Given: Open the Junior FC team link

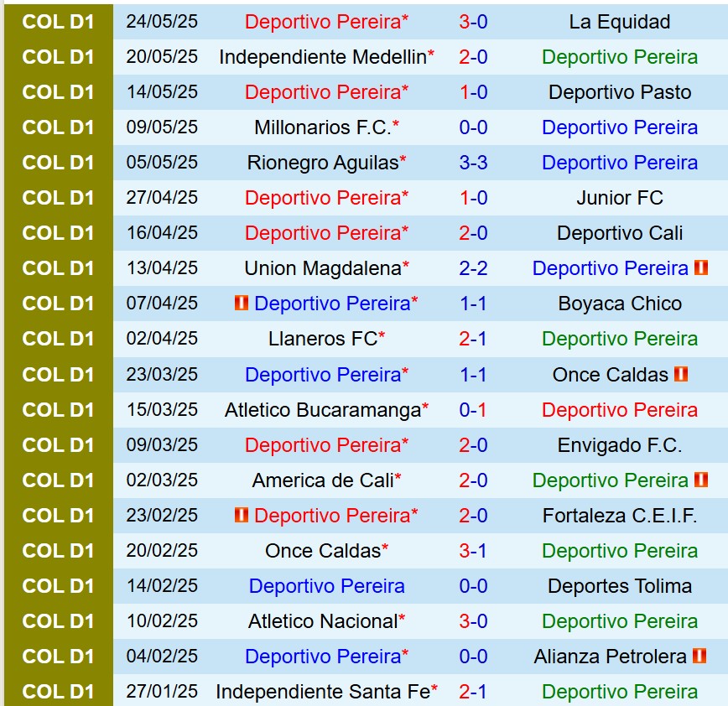Looking at the screenshot, I should [x=619, y=198].
